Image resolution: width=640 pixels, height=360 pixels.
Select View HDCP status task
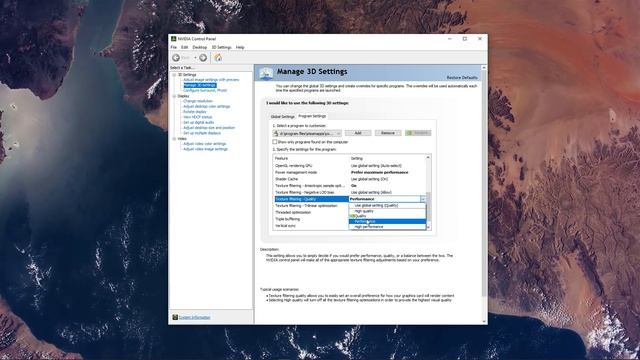point(198,117)
